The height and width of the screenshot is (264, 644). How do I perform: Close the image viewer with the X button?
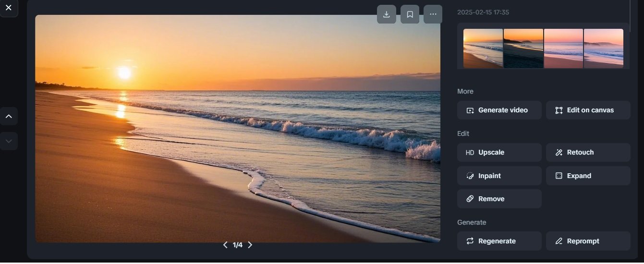point(9,8)
